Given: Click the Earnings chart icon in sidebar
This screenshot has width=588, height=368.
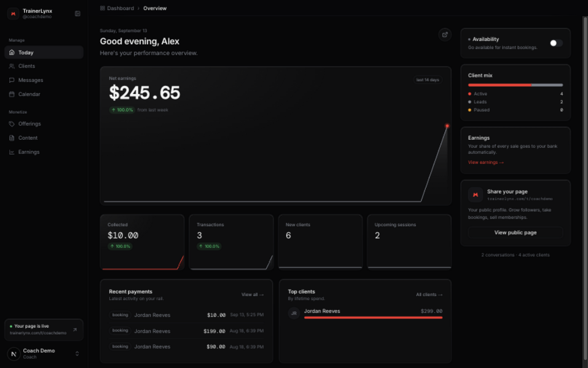Looking at the screenshot, I should point(12,152).
